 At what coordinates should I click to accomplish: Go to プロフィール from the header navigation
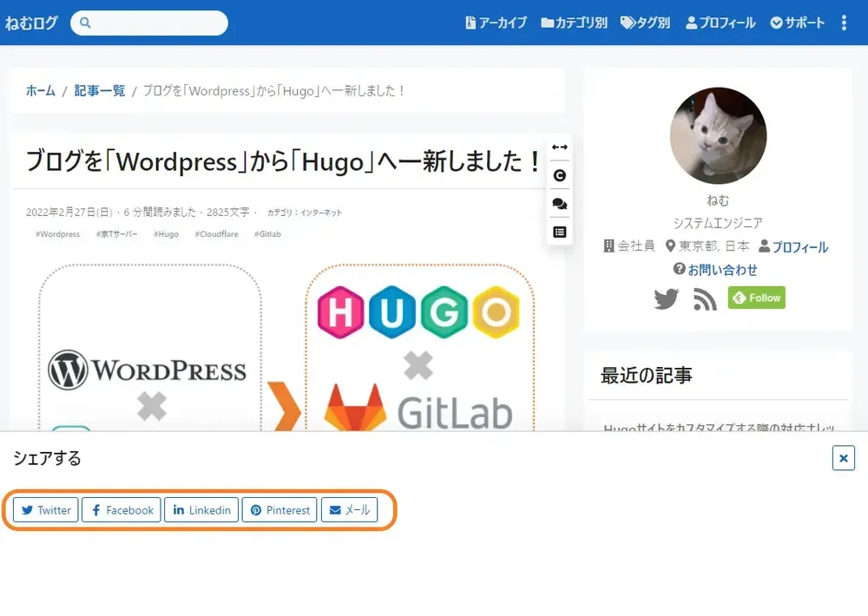[720, 23]
